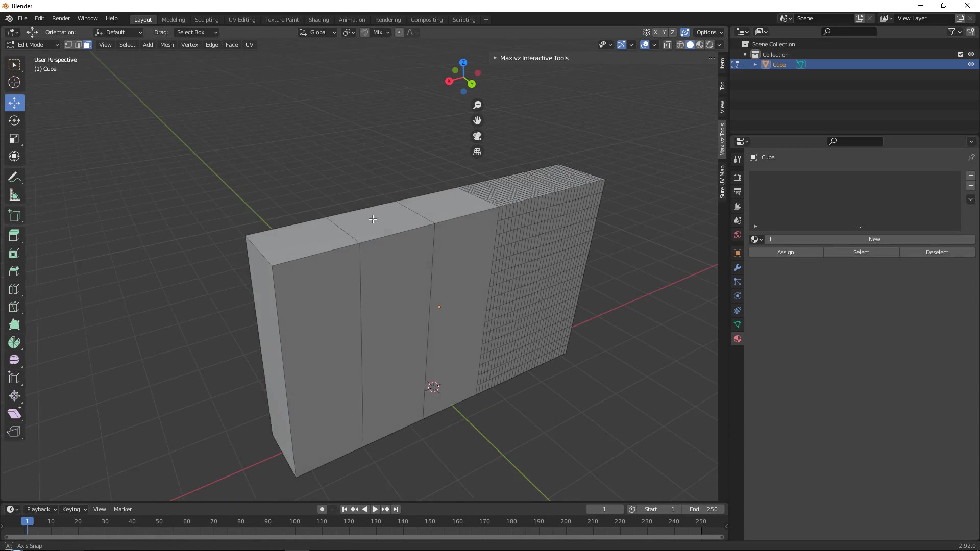The width and height of the screenshot is (980, 551).
Task: Open the Mesh menu in viewport header
Action: coord(167,45)
